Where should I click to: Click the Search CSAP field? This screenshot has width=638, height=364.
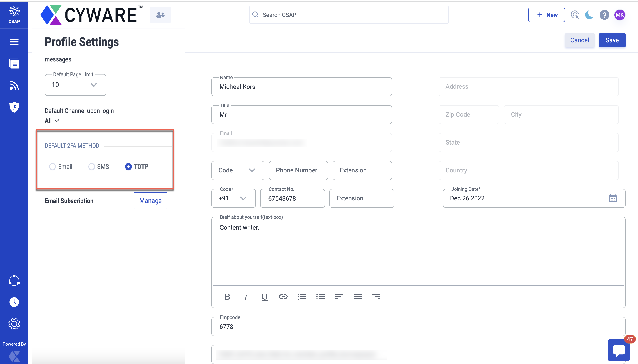tap(349, 15)
